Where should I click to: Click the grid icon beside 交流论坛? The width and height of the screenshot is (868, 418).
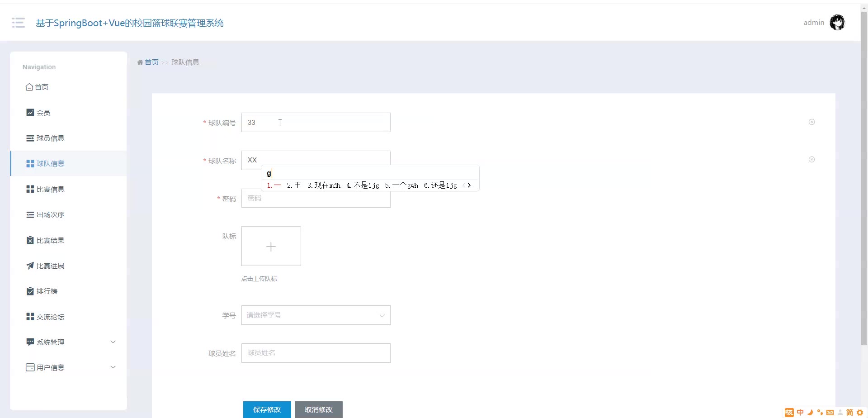[x=30, y=317]
